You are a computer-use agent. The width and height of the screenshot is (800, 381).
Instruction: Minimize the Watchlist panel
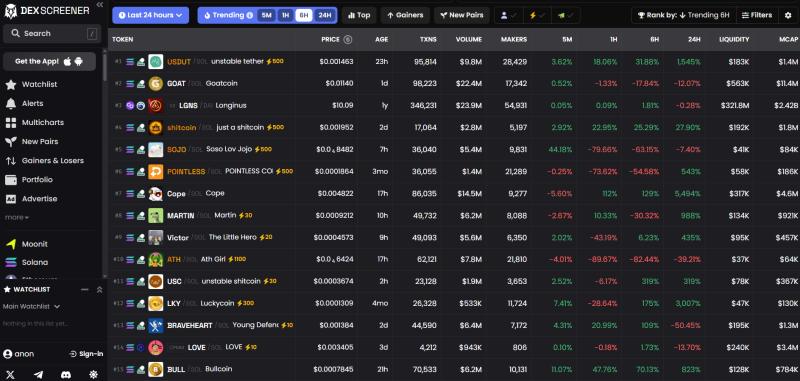click(85, 290)
